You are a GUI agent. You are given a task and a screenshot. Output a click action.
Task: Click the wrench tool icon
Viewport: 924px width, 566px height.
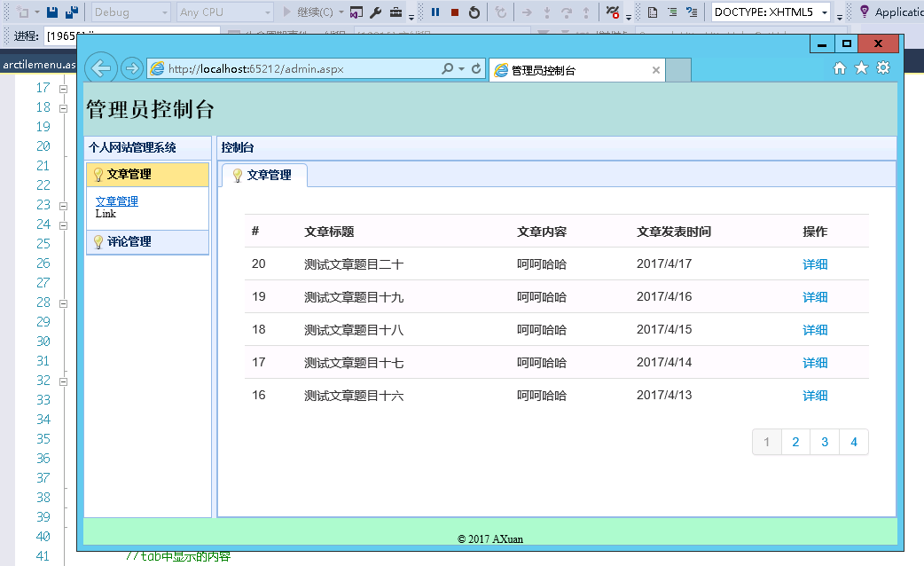point(376,12)
